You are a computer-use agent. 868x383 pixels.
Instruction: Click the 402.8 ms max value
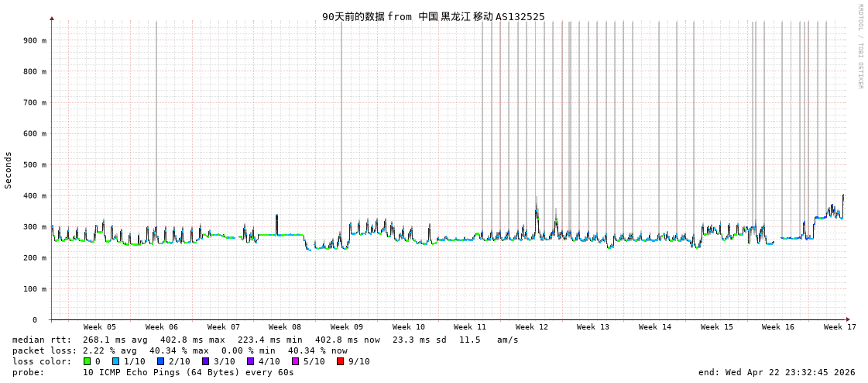click(x=193, y=340)
